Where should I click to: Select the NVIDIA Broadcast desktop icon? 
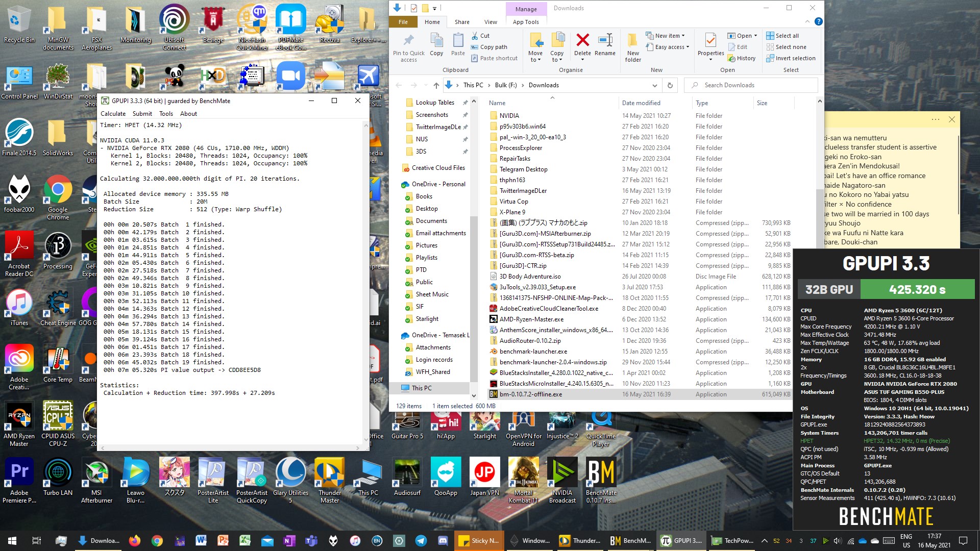tap(562, 481)
